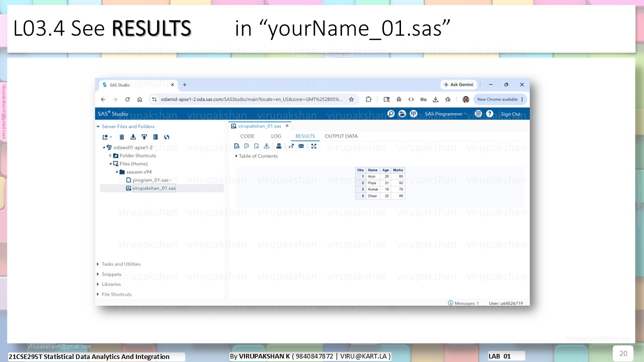Download results as RTF file icon
This screenshot has width=644, height=362.
point(257,146)
